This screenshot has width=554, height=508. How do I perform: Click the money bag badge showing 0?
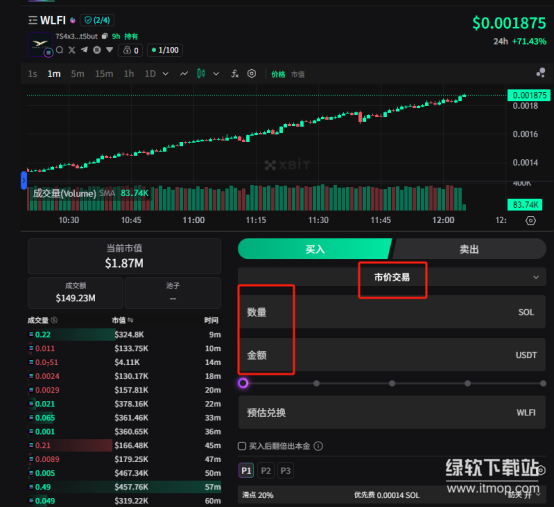130,50
